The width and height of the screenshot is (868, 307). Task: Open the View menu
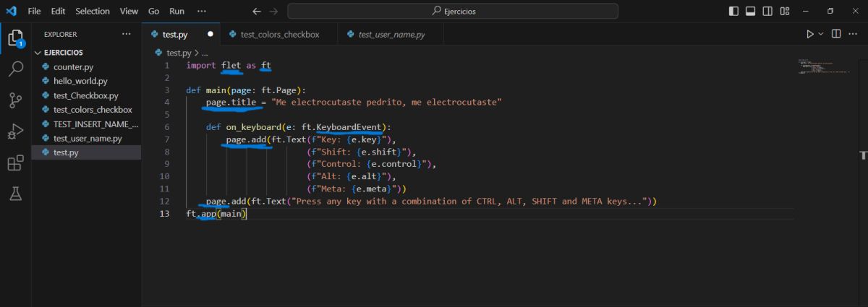click(129, 12)
